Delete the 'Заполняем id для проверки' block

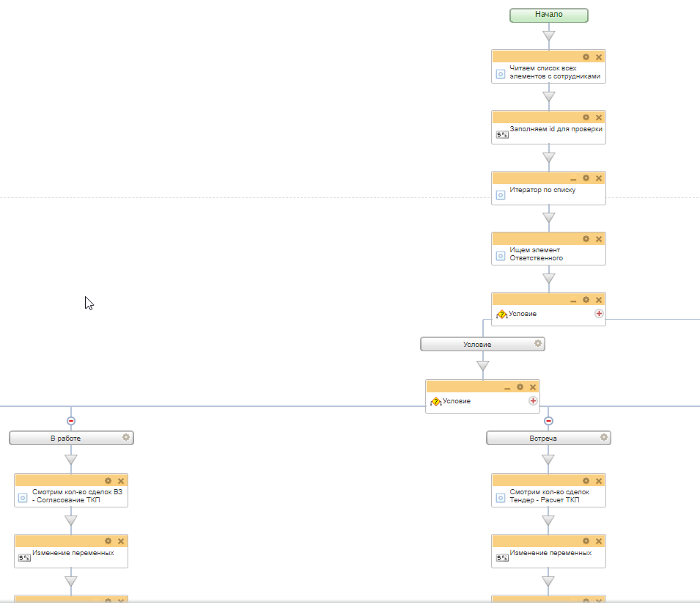click(599, 117)
